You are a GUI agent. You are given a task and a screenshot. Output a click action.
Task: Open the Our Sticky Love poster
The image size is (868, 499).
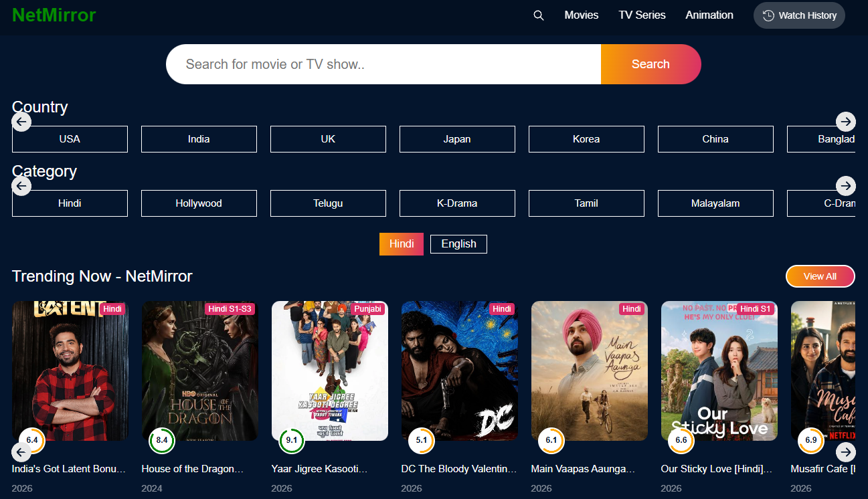719,371
